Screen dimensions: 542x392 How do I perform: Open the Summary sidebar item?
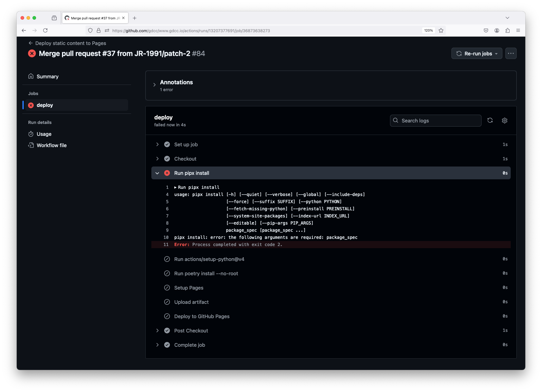47,77
